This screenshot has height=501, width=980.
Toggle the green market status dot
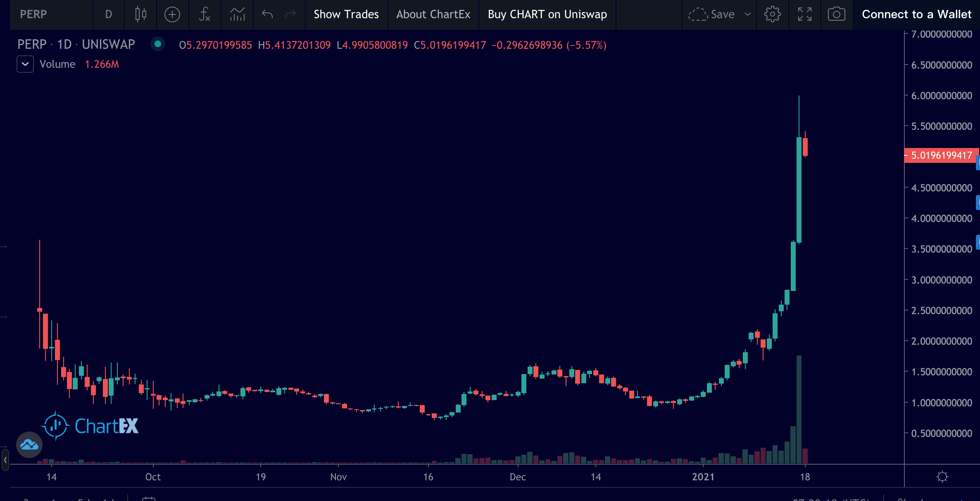click(157, 44)
